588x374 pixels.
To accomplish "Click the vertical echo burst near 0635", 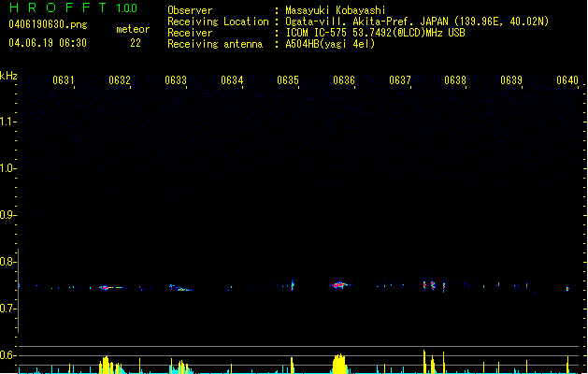I will pyautogui.click(x=293, y=285).
